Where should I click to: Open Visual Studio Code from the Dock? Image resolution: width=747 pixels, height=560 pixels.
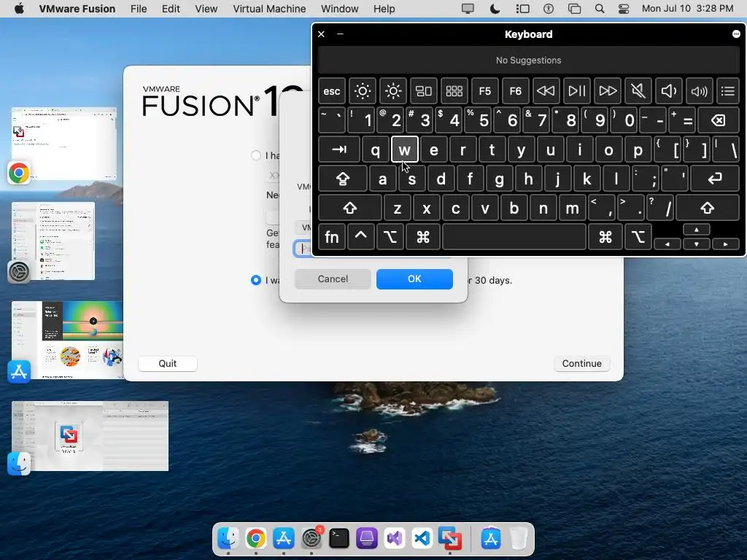coord(422,539)
